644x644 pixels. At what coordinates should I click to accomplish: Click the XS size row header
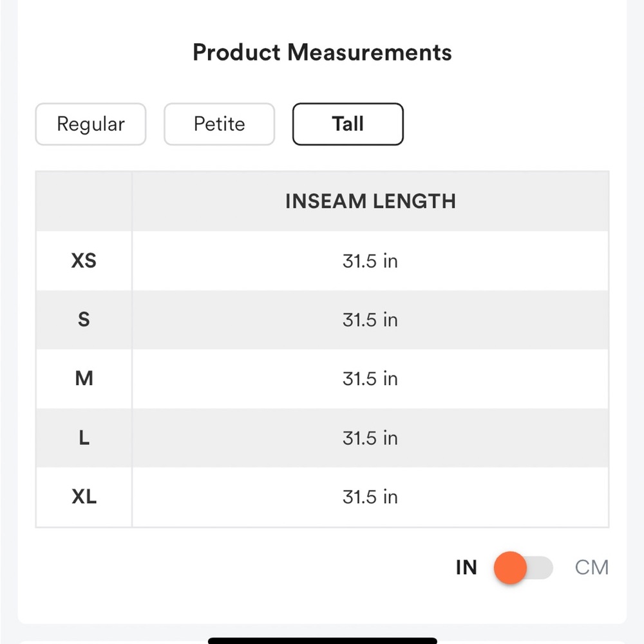(x=84, y=261)
